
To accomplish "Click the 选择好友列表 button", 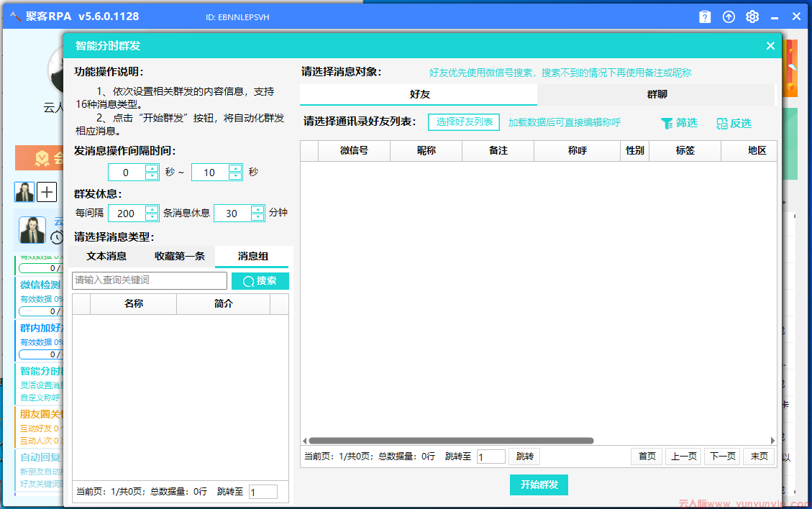I will [x=463, y=121].
